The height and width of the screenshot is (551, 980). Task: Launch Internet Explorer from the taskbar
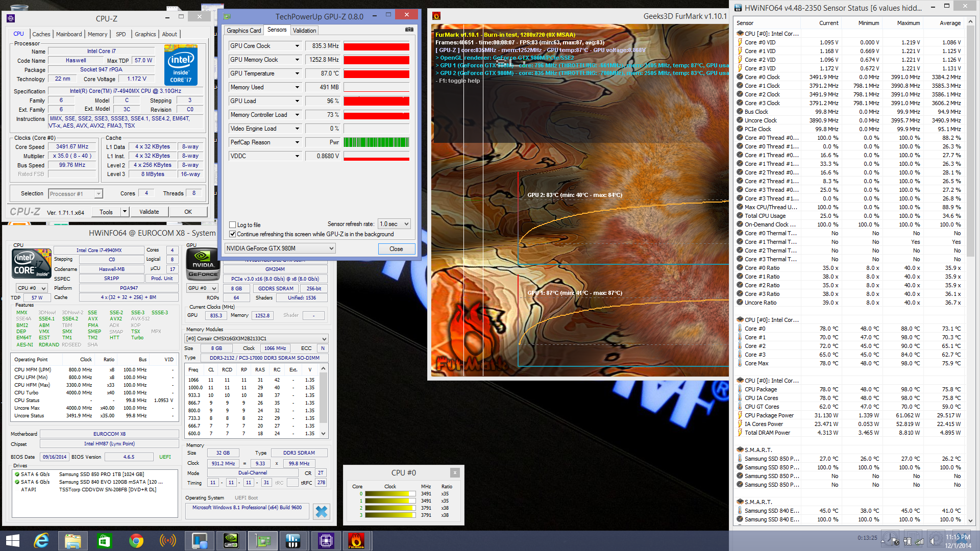[41, 540]
